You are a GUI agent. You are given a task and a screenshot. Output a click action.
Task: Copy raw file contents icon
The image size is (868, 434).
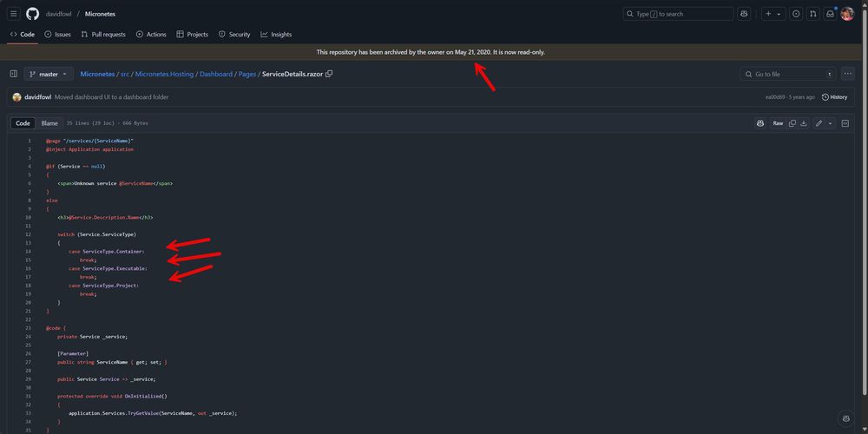[792, 123]
